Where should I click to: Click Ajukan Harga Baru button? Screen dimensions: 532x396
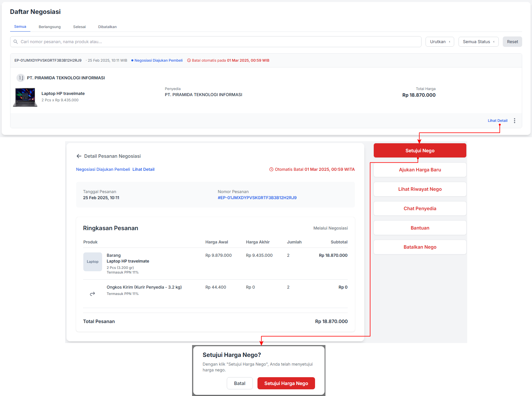pyautogui.click(x=420, y=170)
